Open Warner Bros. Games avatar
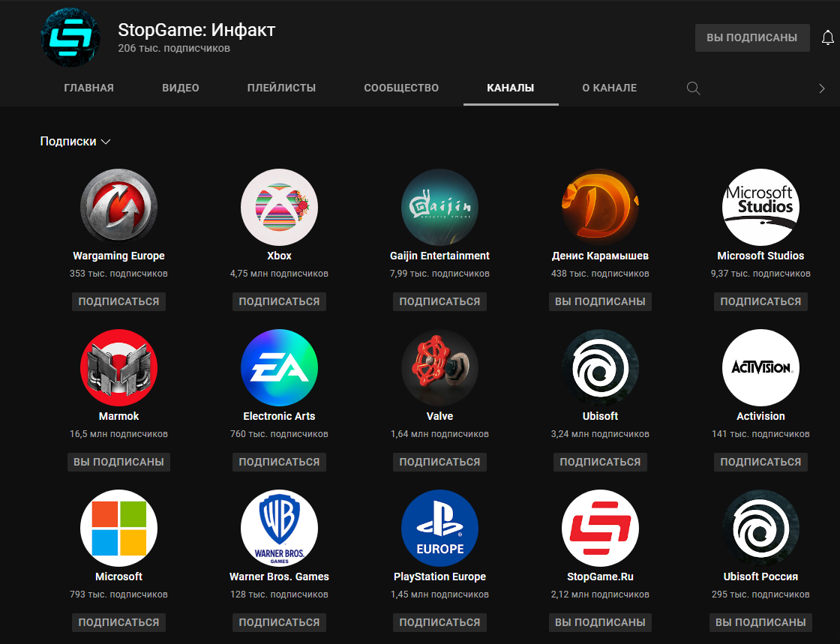840x644 pixels. click(279, 529)
